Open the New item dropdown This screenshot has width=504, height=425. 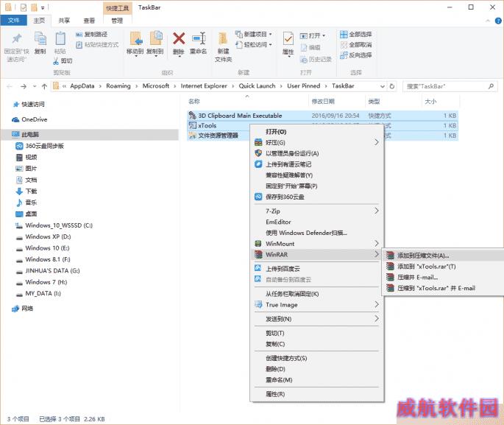click(x=271, y=34)
